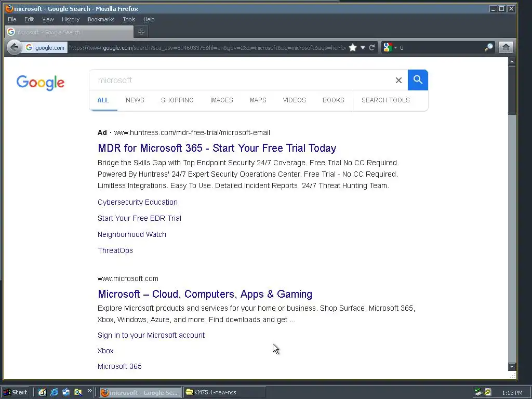This screenshot has width=532, height=399.
Task: Open the History menu
Action: click(x=71, y=19)
